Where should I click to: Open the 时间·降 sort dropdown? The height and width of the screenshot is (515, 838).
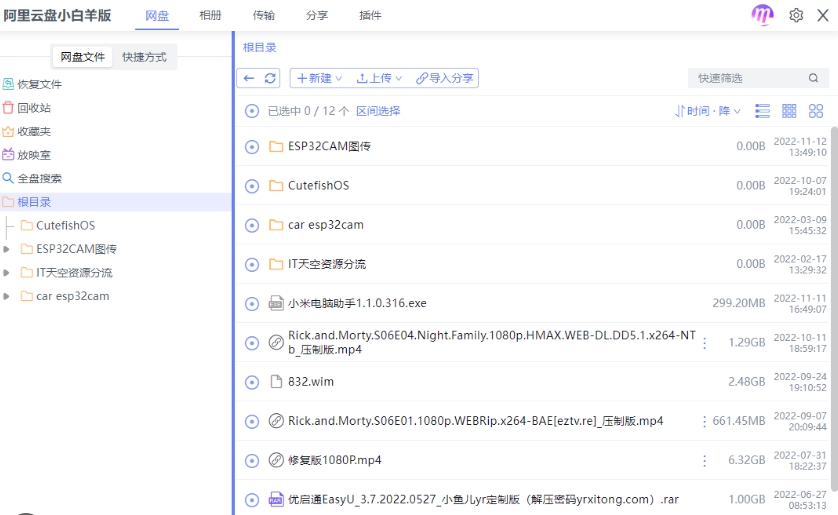click(x=708, y=111)
